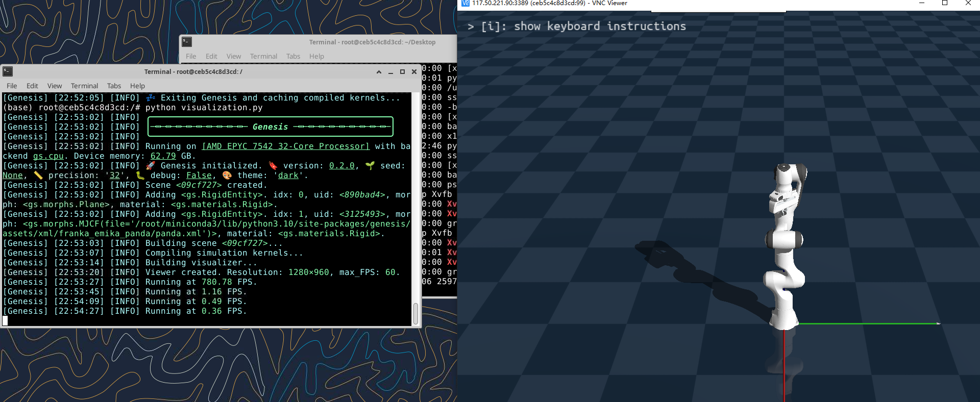Open Help menu in the front Terminal window
980x402 pixels.
(137, 86)
